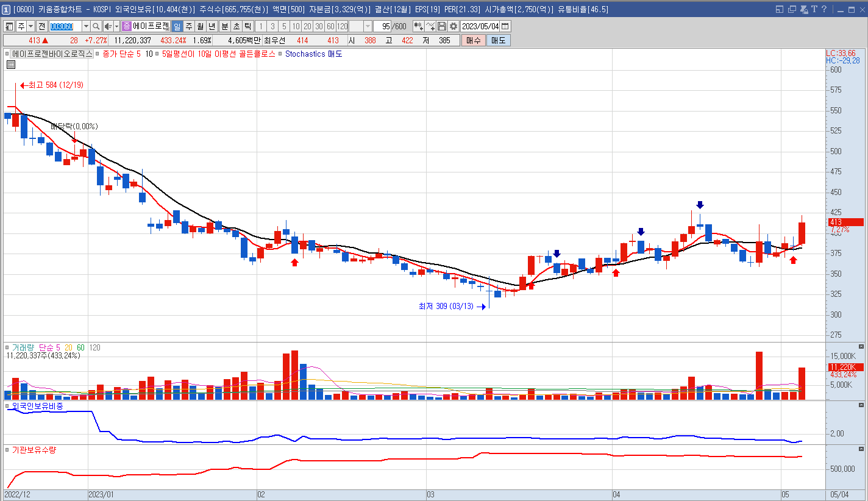The height and width of the screenshot is (501, 868).
Task: Select the 틱 tick period button
Action: click(x=248, y=26)
